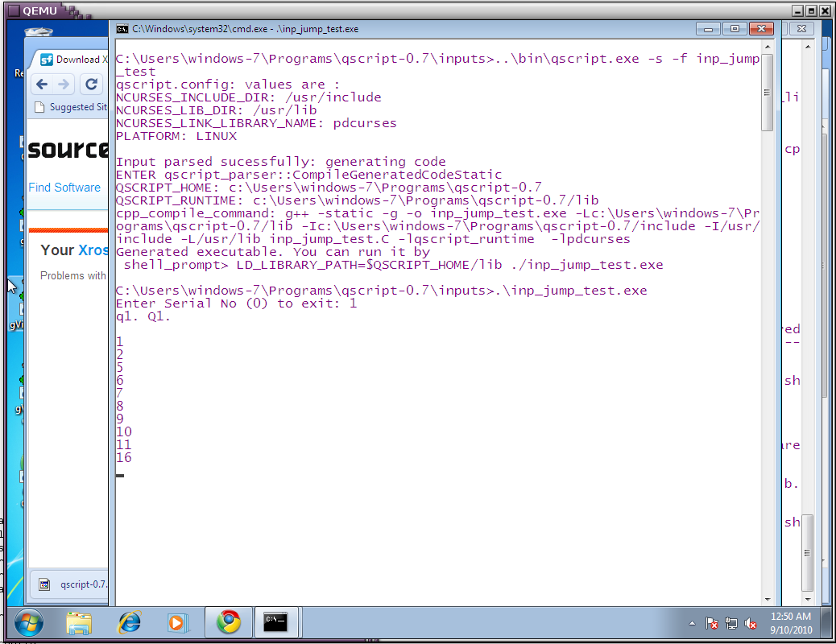Click the Chrome forward arrow button
The width and height of the screenshot is (836, 644).
point(65,85)
